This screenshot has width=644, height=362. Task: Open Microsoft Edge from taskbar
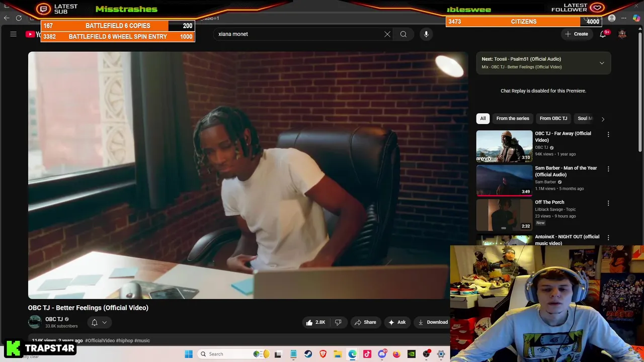(352, 354)
